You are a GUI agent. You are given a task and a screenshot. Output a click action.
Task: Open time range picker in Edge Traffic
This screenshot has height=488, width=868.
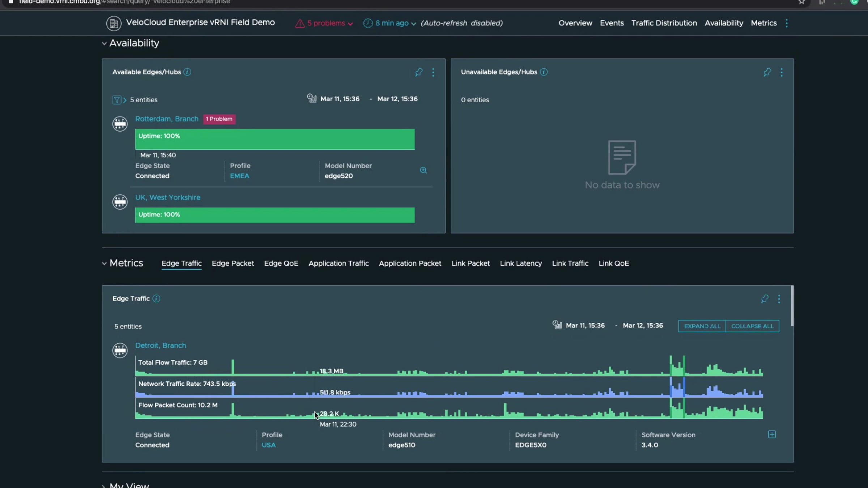point(557,325)
